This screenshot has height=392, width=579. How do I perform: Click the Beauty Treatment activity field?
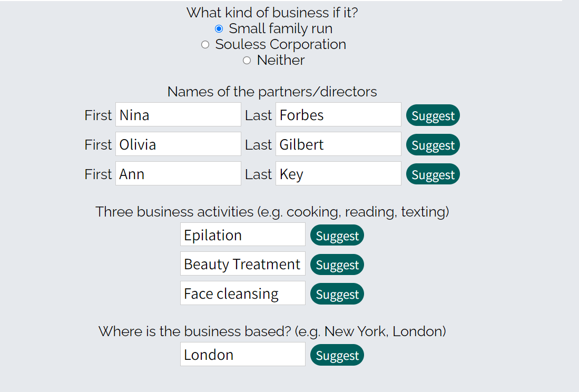point(242,264)
